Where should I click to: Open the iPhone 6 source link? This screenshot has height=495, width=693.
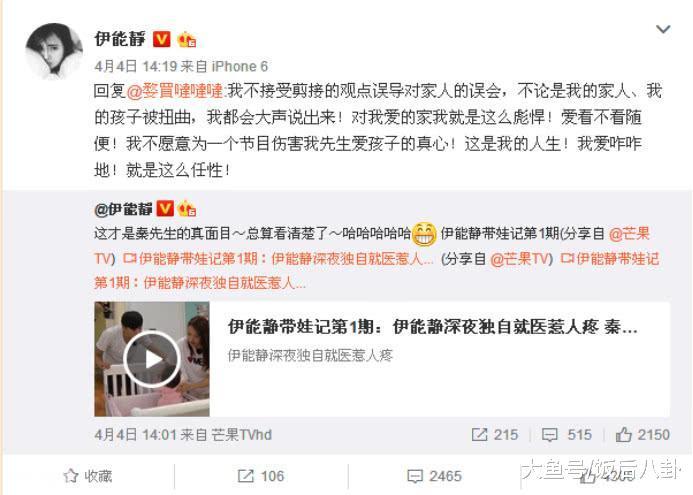point(240,66)
